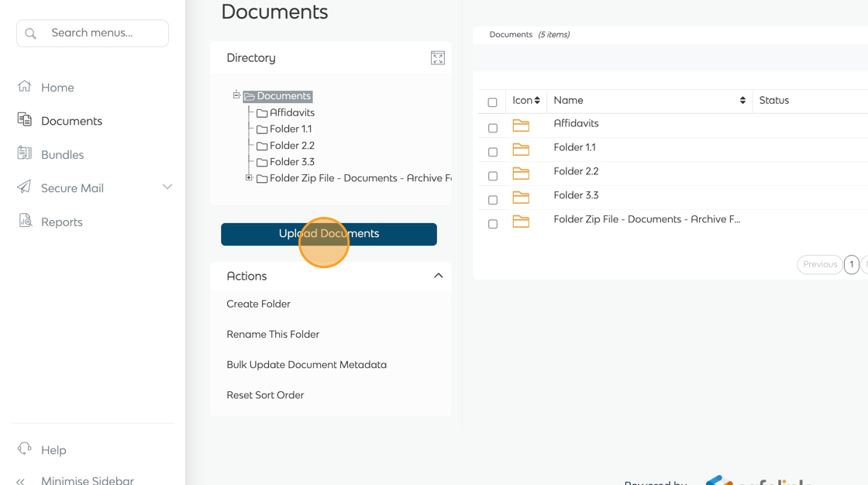Sort by the Icon column arrows

pyautogui.click(x=537, y=100)
